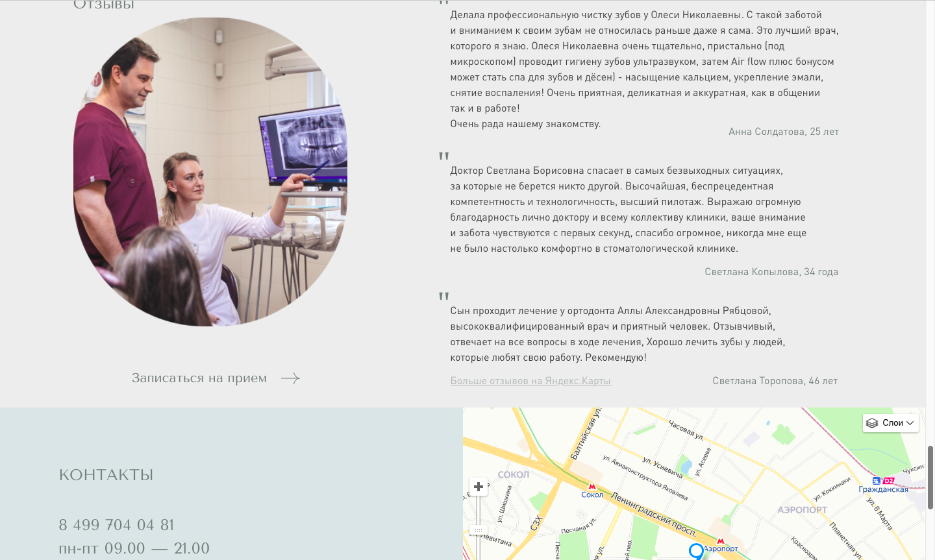Click the page vertical scrollbar thumb

tap(930, 478)
